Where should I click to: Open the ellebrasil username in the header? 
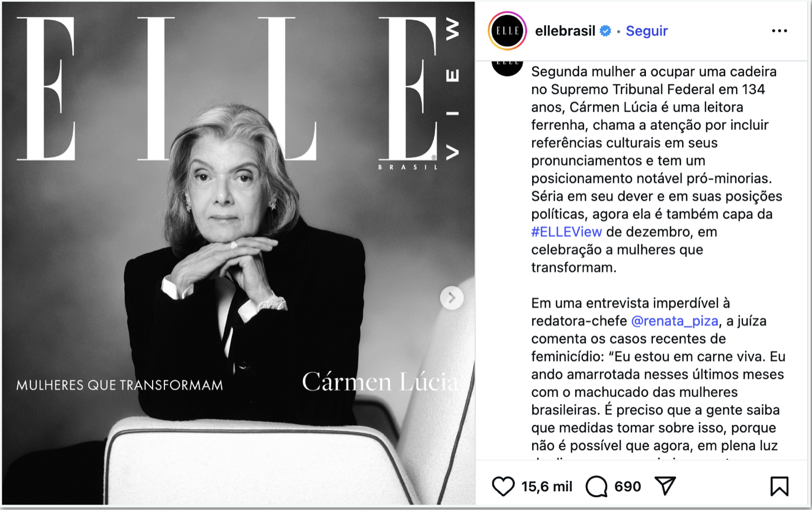click(565, 31)
